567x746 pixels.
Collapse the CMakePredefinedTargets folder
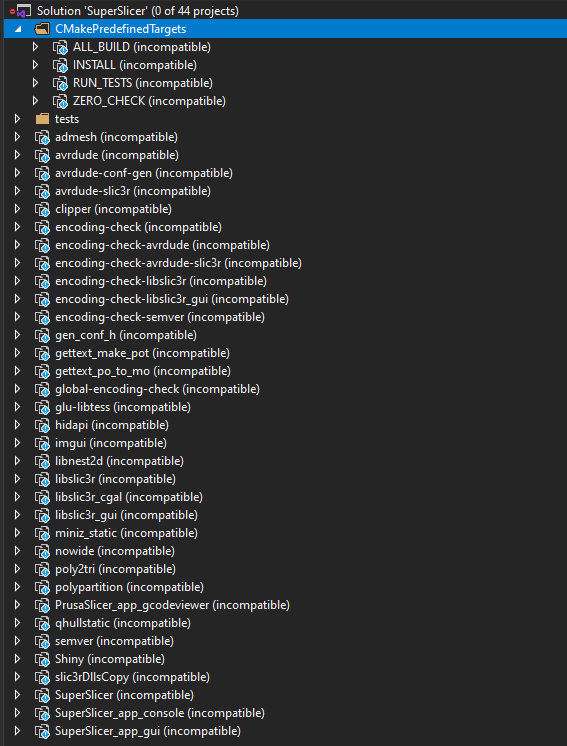[x=18, y=29]
